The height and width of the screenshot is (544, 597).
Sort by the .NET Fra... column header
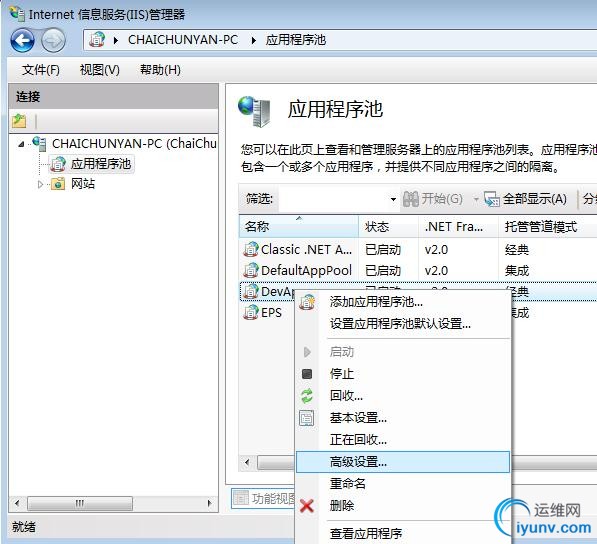tap(458, 227)
